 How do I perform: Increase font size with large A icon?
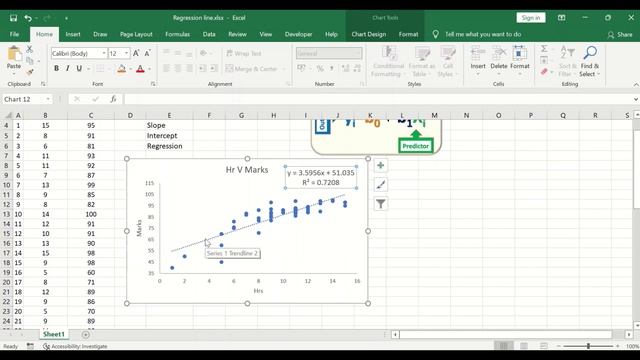click(x=136, y=53)
